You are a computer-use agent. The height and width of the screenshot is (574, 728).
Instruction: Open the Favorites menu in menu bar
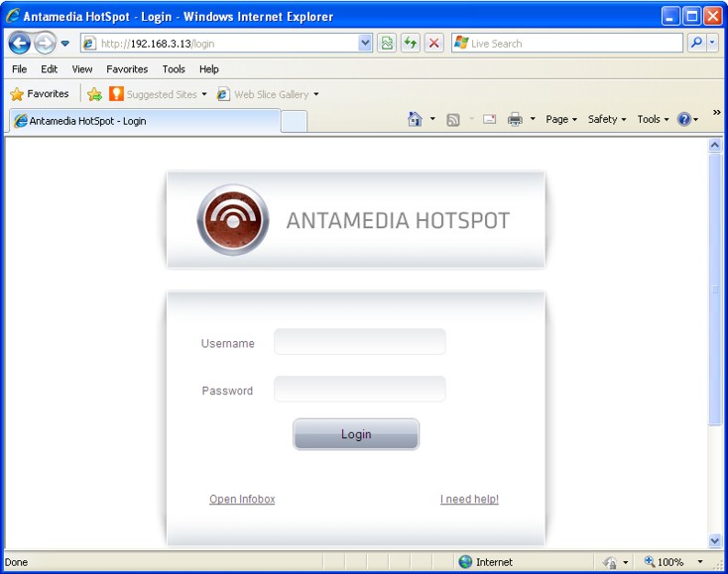coord(127,69)
